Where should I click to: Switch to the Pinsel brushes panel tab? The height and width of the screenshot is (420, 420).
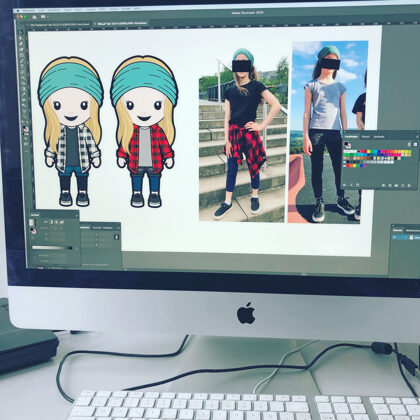coord(365,136)
